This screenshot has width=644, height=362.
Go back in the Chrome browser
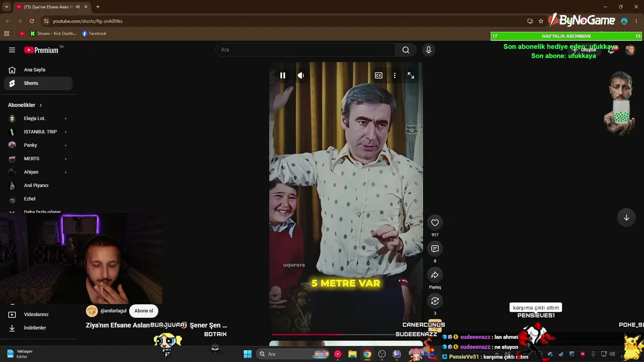click(8, 21)
